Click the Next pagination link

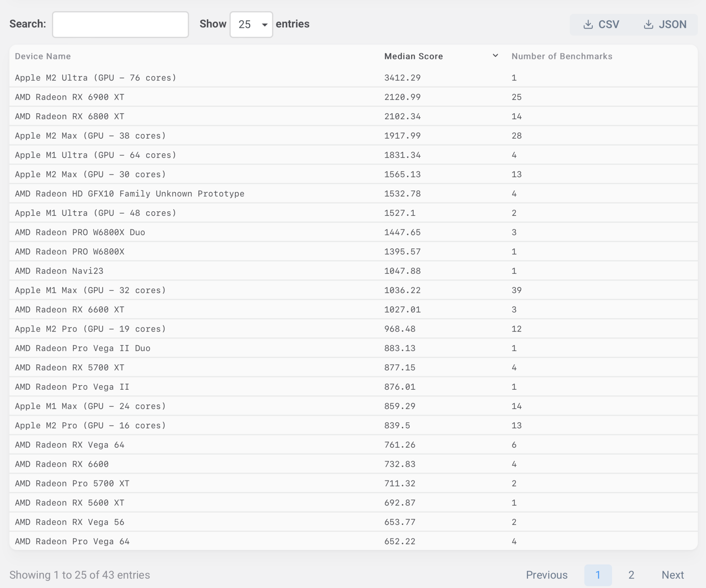click(x=672, y=575)
